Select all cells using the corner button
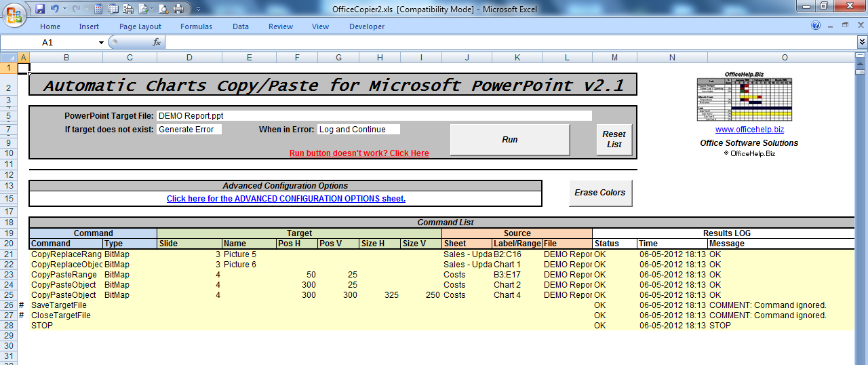The height and width of the screenshot is (365, 868). (x=8, y=58)
